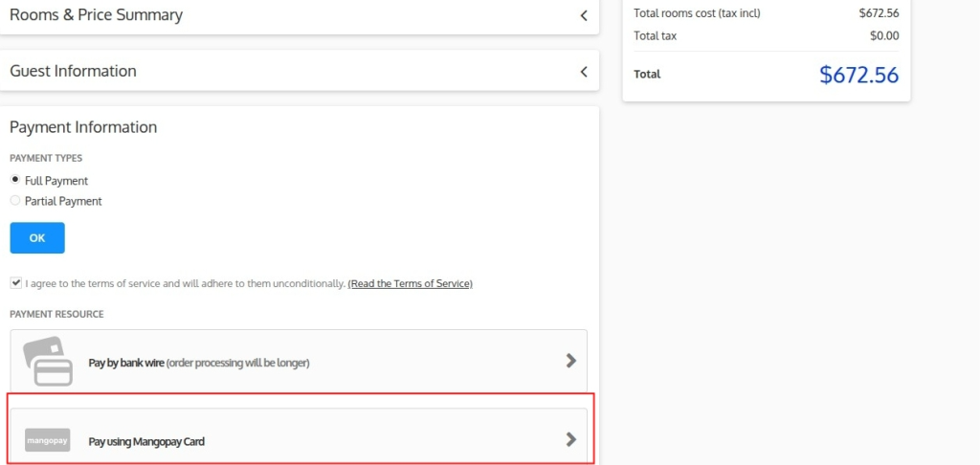This screenshot has height=465, width=980.
Task: Toggle the agree to terms checkbox
Action: tap(15, 283)
